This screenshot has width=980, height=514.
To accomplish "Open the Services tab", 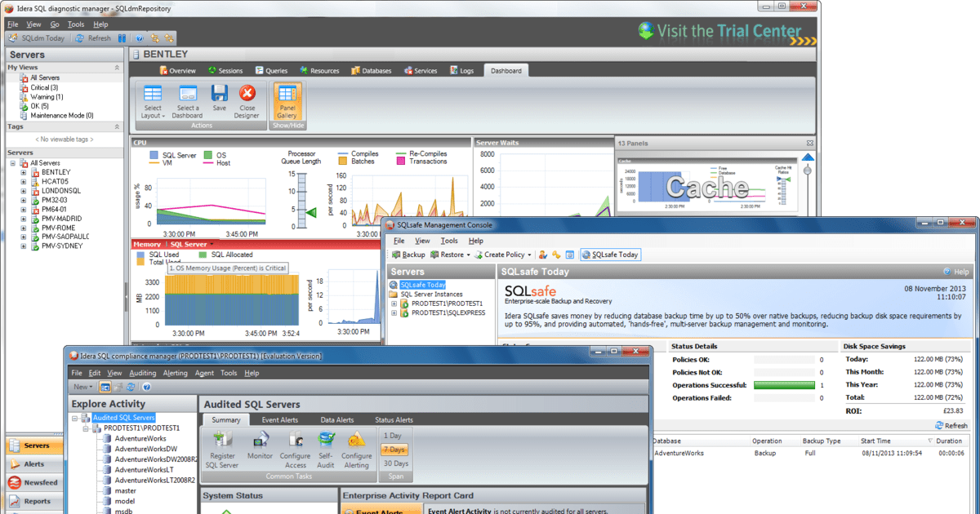I will [x=420, y=71].
